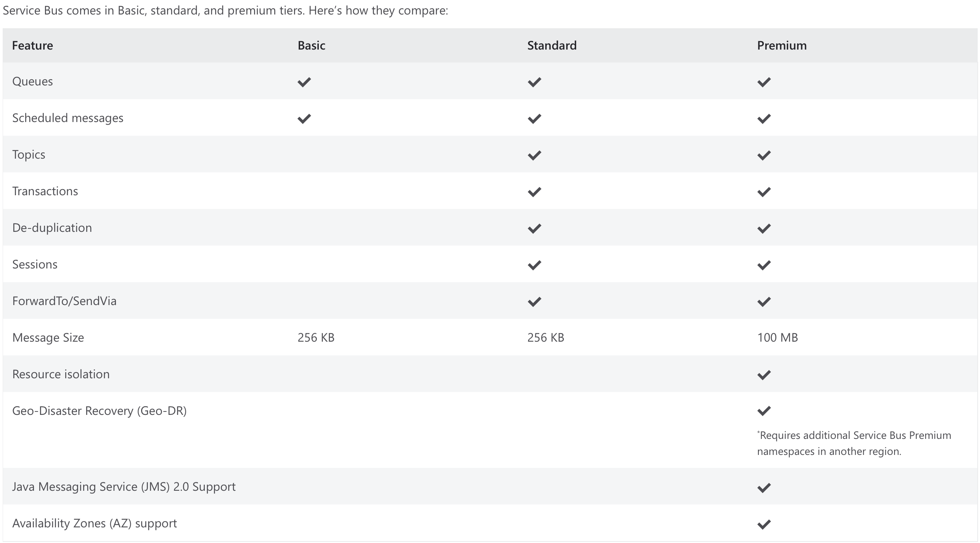The width and height of the screenshot is (980, 543).
Task: Click the Standard checkmark for ForwardTo/SendVia
Action: click(x=534, y=302)
